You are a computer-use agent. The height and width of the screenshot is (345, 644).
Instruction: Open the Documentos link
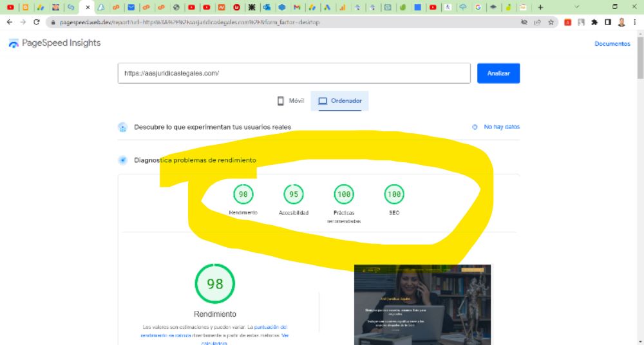[x=612, y=44]
